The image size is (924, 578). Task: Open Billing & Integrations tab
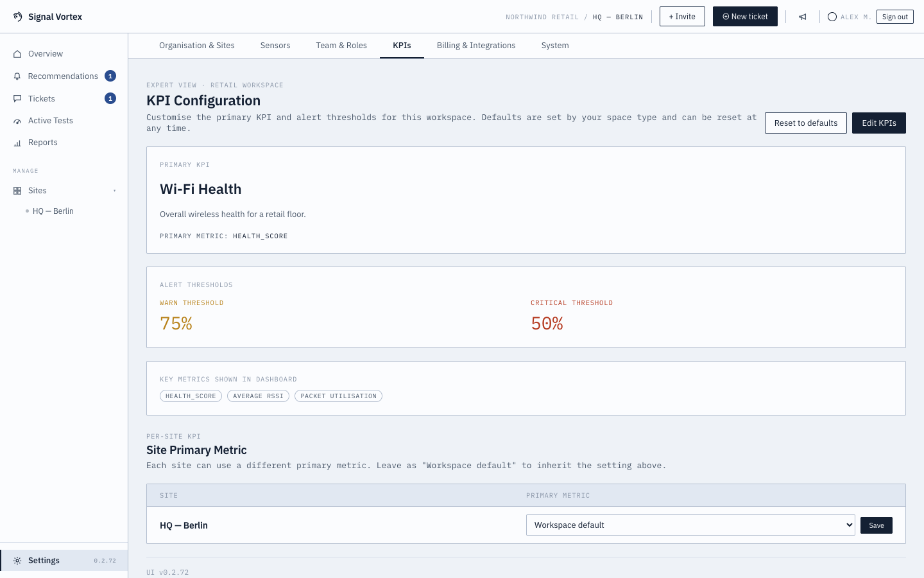click(476, 46)
